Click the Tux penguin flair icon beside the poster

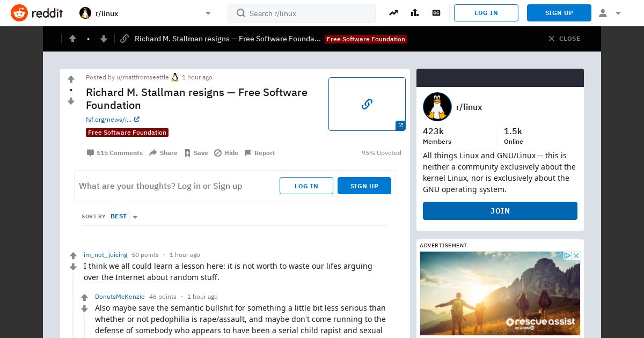point(174,77)
